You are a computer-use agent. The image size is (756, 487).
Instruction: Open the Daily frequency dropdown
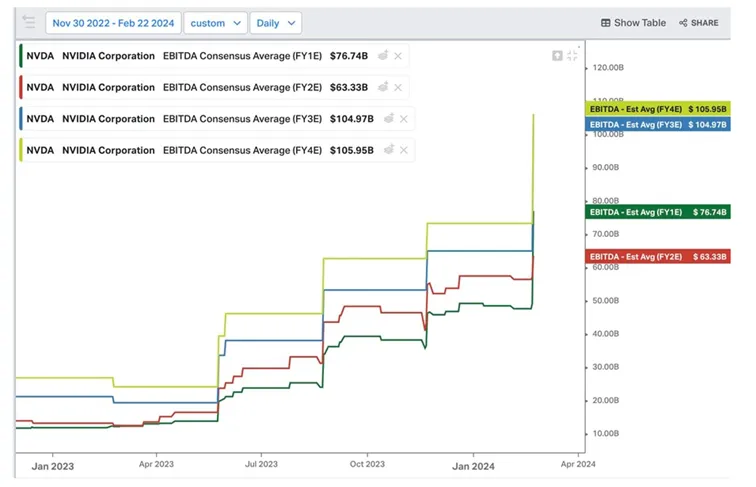[x=276, y=23]
